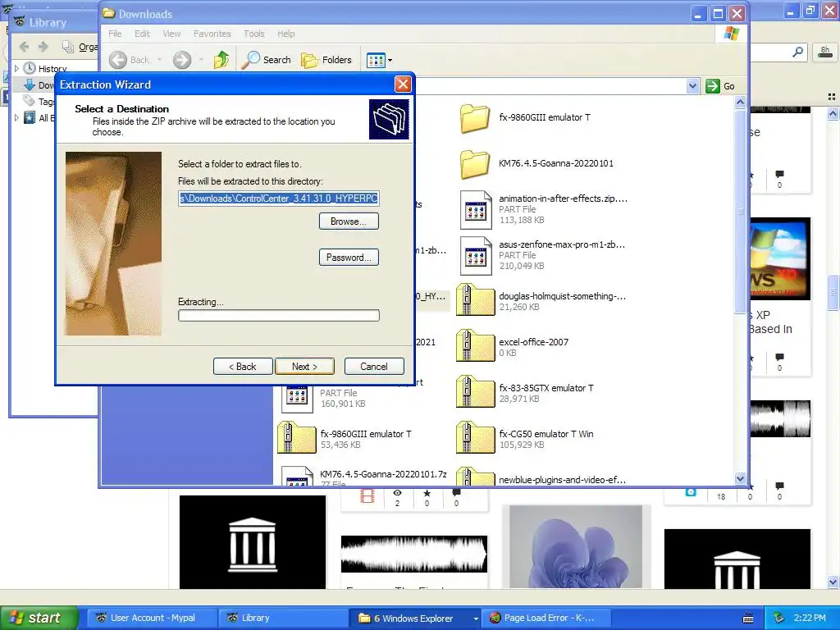This screenshot has height=630, width=840.
Task: Open Organize menu in Library window
Action: 80,47
